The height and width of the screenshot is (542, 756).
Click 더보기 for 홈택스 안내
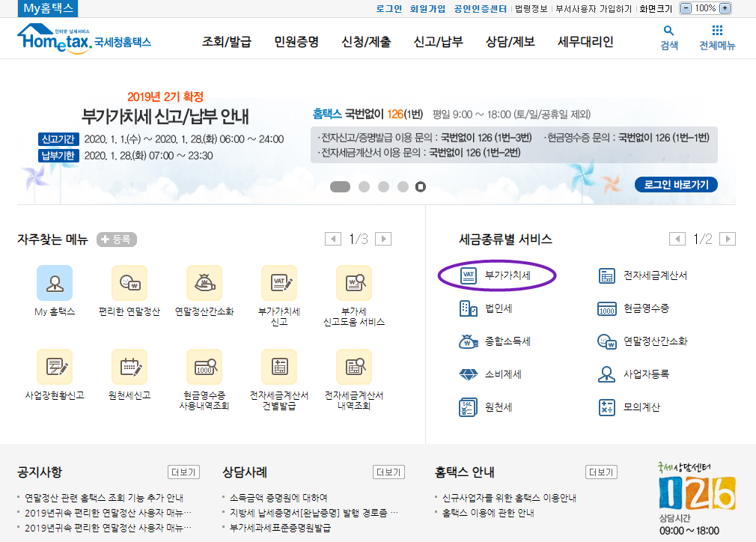click(x=601, y=472)
